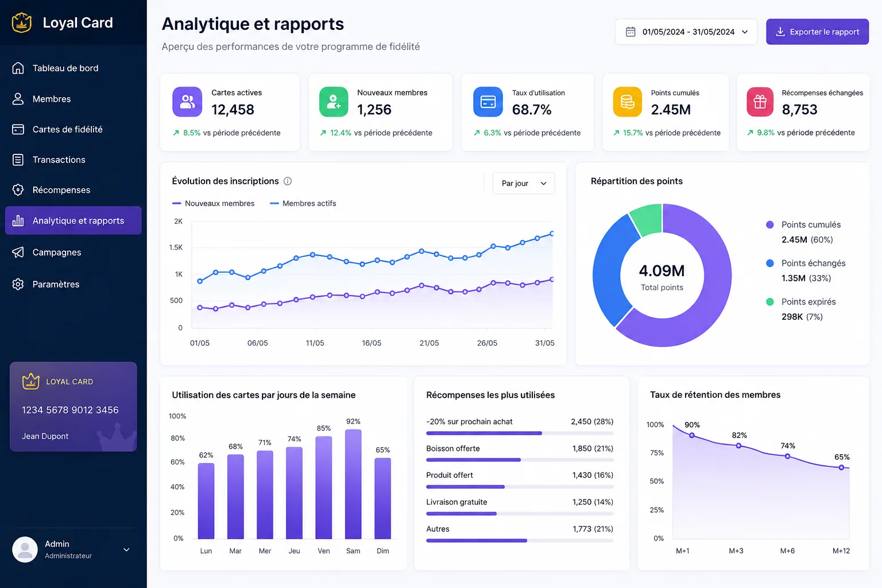Click the Taux d'utilisation card icon

488,102
